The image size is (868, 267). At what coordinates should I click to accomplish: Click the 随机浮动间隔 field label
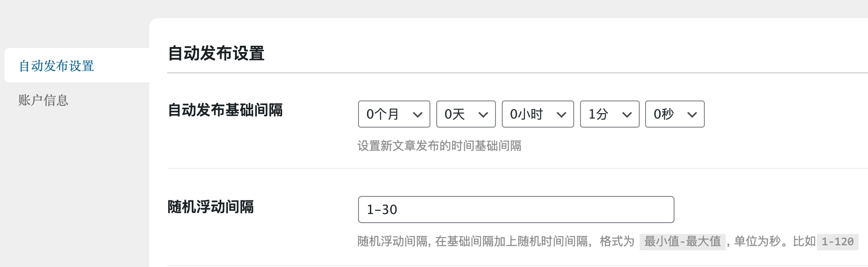[211, 207]
